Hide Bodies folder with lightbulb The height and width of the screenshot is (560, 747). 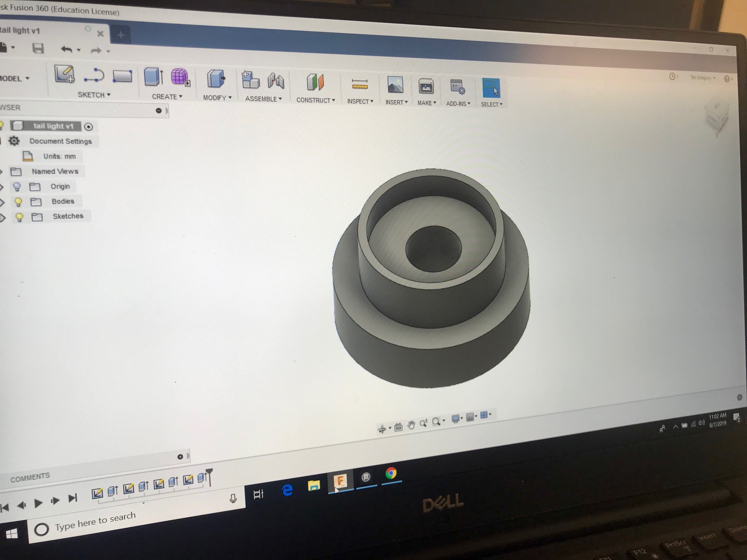point(18,201)
